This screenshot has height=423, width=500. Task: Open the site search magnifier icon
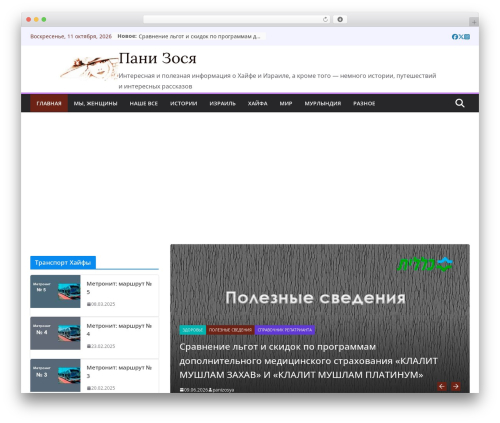(x=460, y=103)
